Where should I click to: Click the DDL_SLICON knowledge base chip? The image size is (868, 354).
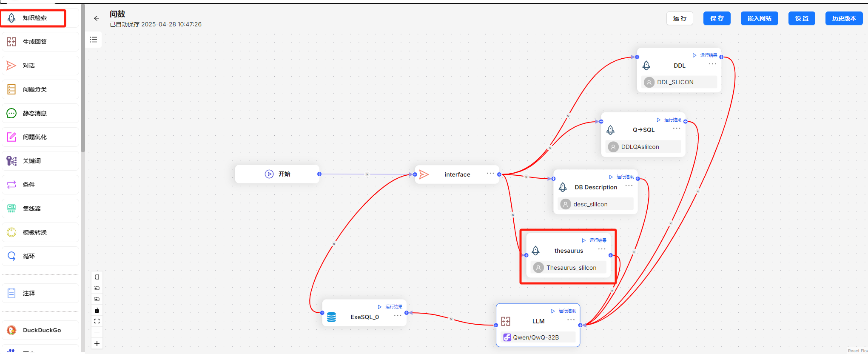(x=679, y=82)
